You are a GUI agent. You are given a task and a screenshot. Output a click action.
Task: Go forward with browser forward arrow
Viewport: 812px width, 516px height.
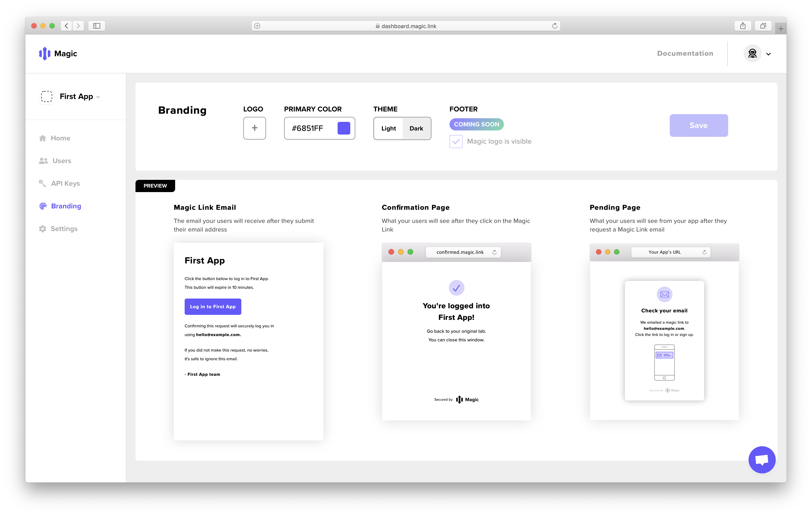[x=78, y=26]
